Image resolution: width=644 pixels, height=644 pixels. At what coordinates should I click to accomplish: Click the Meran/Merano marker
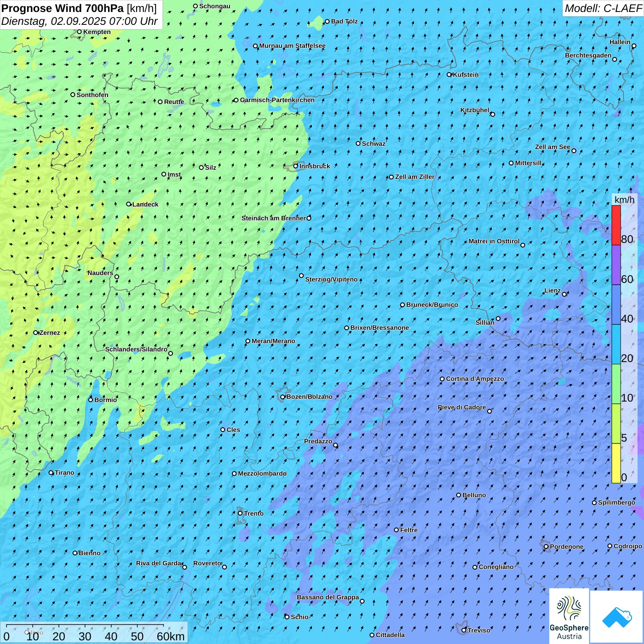coord(248,341)
